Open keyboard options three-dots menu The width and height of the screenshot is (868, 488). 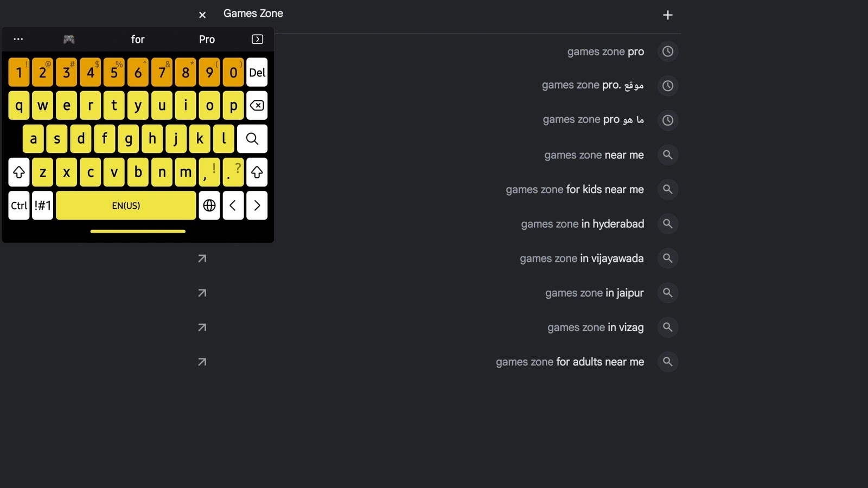tap(18, 39)
